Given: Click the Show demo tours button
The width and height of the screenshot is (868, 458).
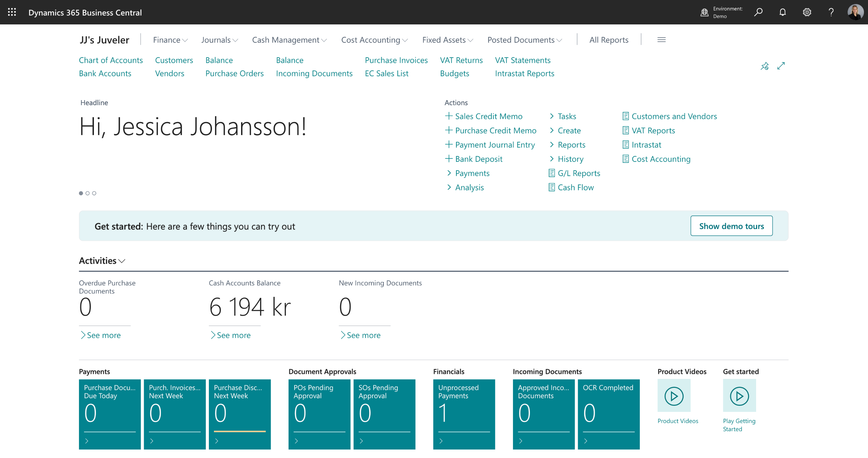Looking at the screenshot, I should tap(731, 226).
